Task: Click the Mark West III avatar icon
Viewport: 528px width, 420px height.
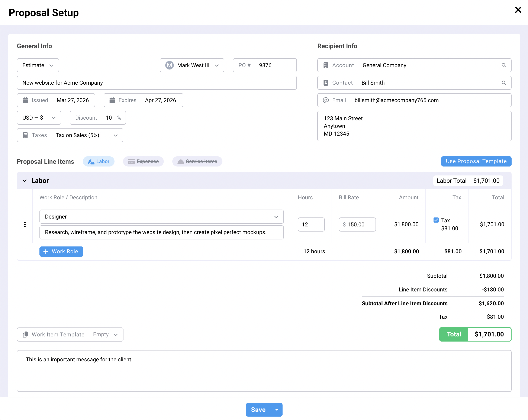Action: tap(169, 65)
